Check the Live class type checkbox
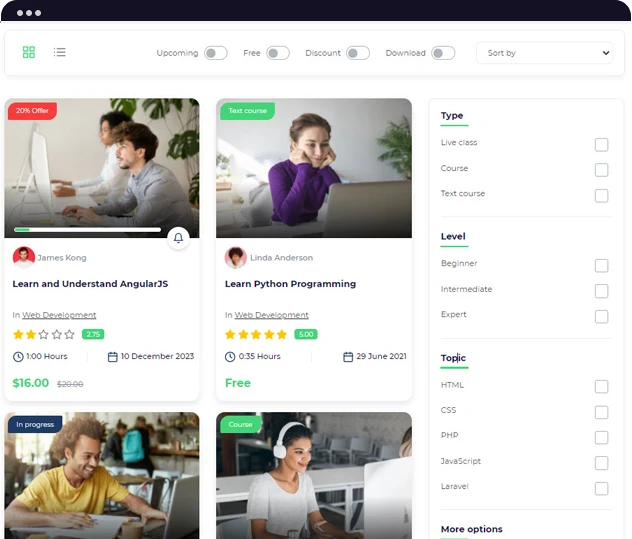The width and height of the screenshot is (632, 539). [601, 144]
